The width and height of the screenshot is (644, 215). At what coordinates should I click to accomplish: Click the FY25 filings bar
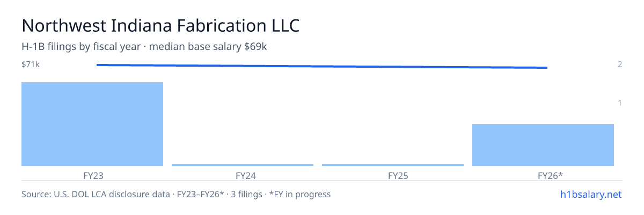[393, 165]
